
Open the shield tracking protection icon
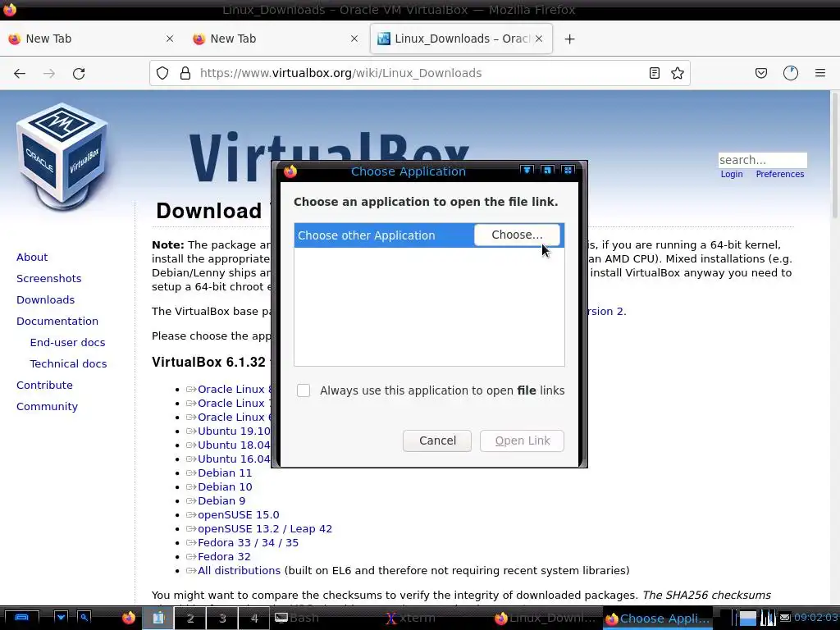tap(162, 73)
